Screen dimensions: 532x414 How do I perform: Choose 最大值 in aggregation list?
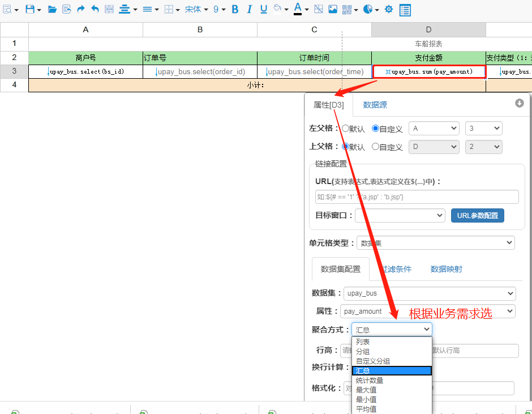click(x=392, y=390)
